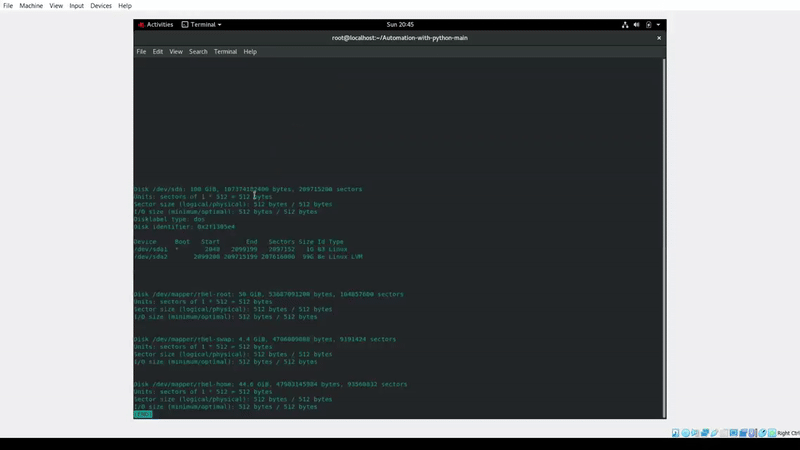Click VirtualBox display status icon
This screenshot has width=800, height=450.
pyautogui.click(x=734, y=433)
